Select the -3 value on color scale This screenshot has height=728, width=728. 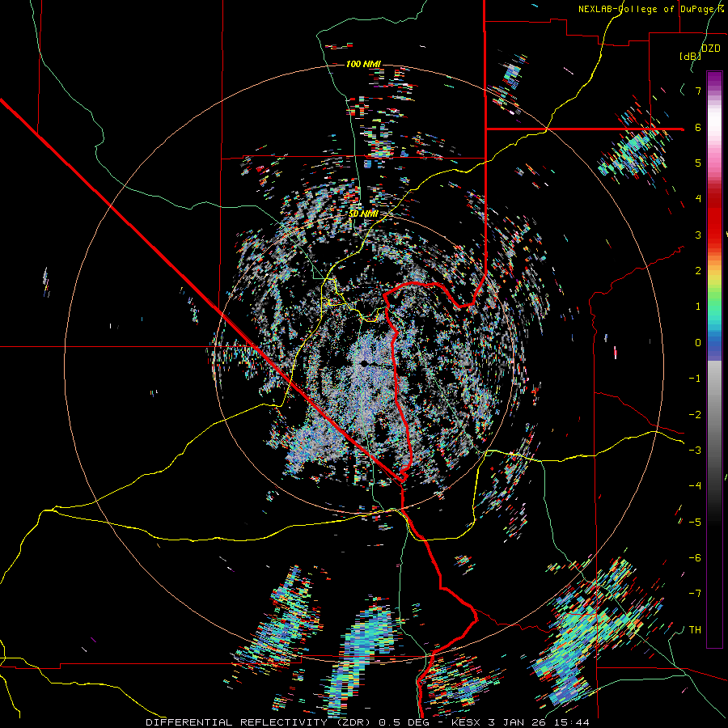[x=695, y=451]
